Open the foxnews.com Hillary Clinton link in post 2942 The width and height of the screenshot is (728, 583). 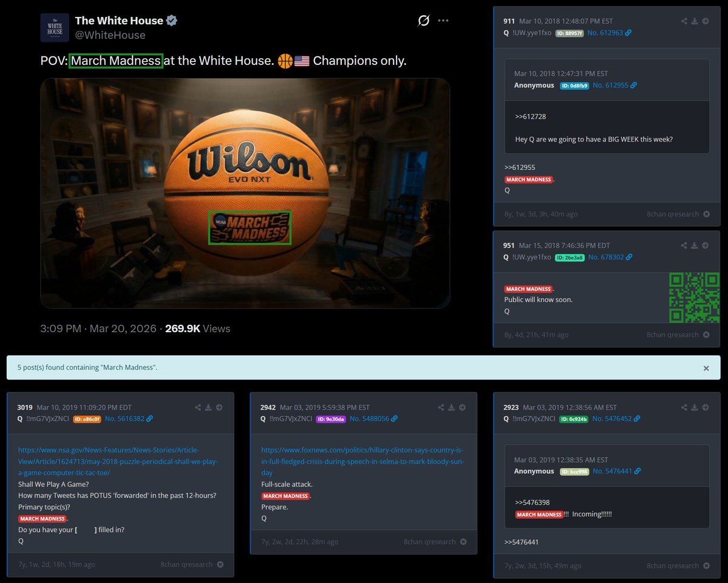pyautogui.click(x=362, y=462)
